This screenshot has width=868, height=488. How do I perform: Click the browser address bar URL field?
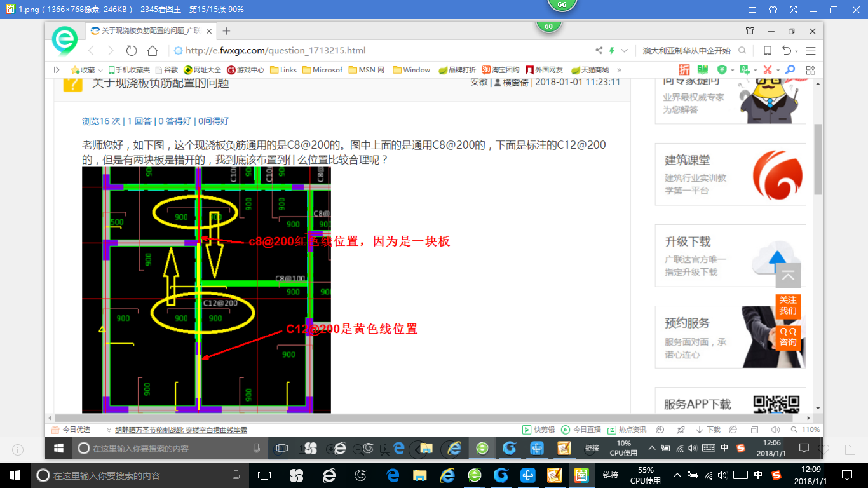click(x=381, y=51)
